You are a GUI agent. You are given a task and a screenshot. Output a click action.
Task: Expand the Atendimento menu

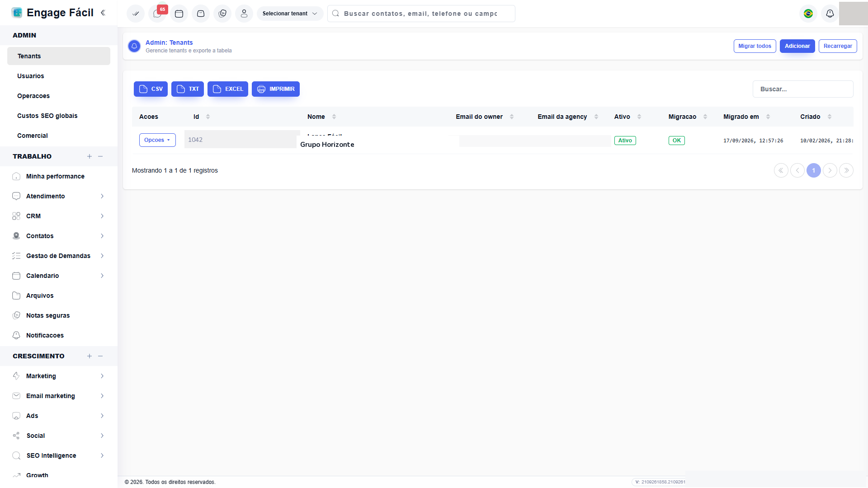click(59, 196)
